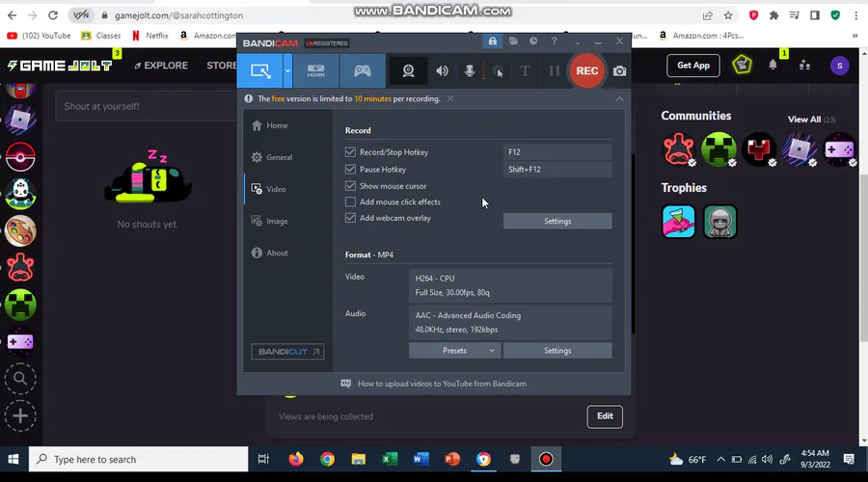Image resolution: width=868 pixels, height=482 pixels.
Task: Toggle the speaker sound icon in Bandicam
Action: [442, 70]
